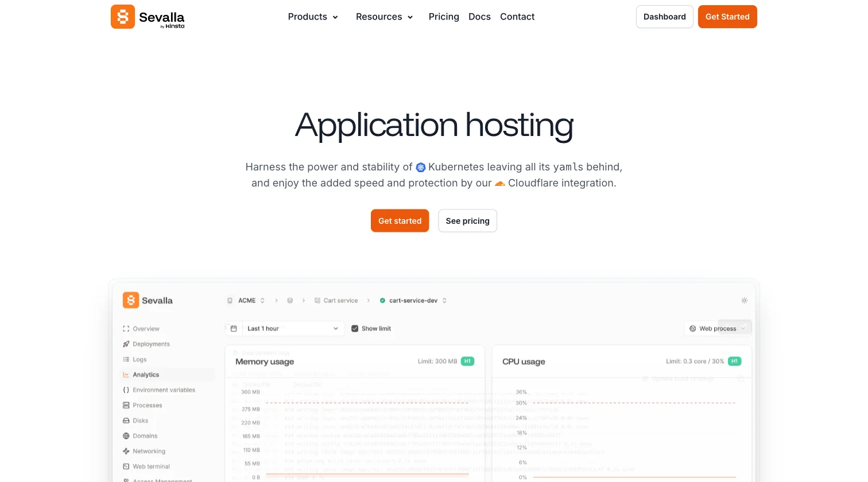Image resolution: width=868 pixels, height=482 pixels.
Task: Click the Sevalla by Kinsta logo in the header
Action: point(148,17)
